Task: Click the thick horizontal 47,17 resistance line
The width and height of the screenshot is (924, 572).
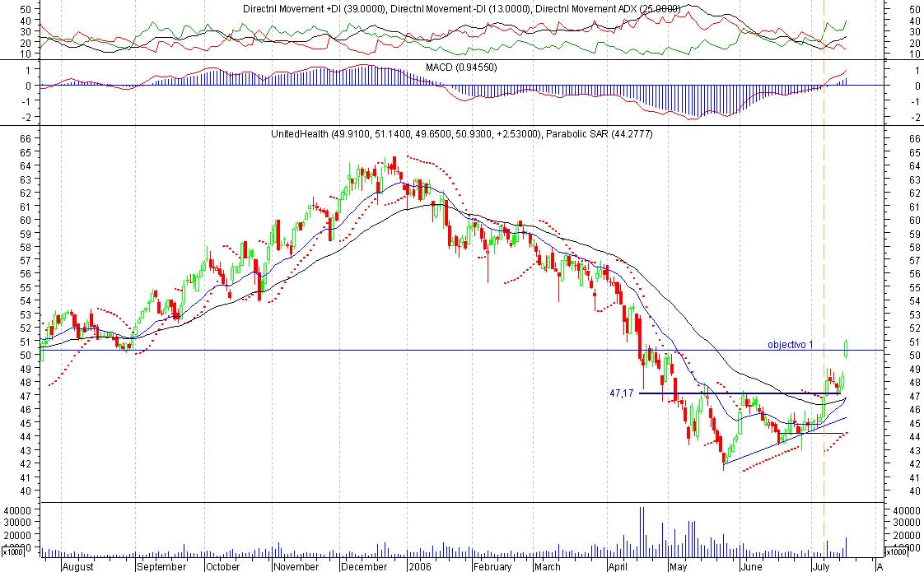Action: click(x=740, y=393)
